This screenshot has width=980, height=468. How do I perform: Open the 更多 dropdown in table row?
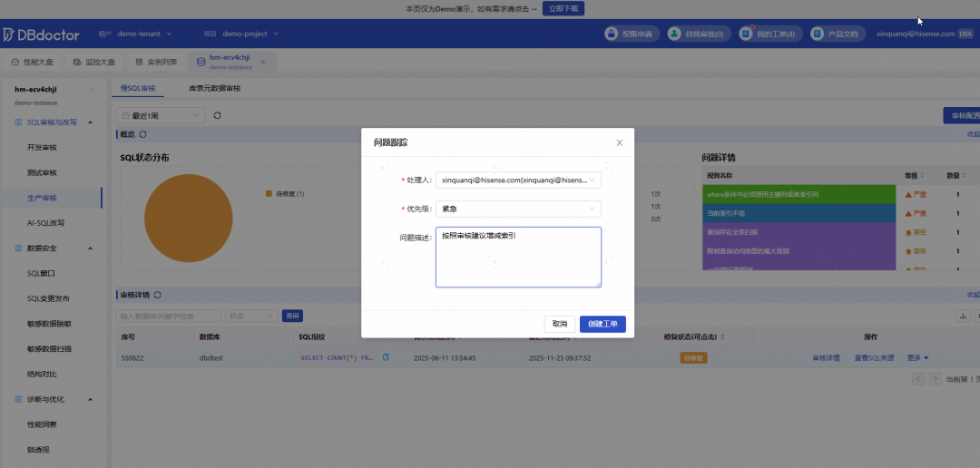(x=917, y=358)
